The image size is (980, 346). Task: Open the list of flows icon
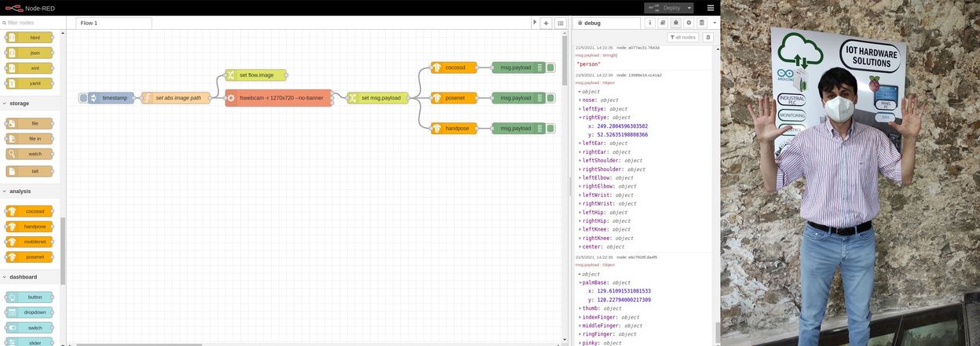tap(561, 24)
